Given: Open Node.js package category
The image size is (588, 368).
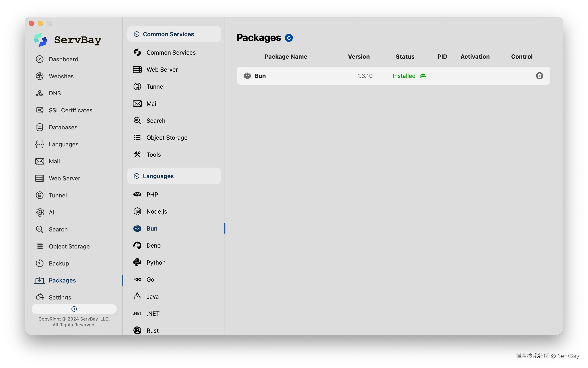Looking at the screenshot, I should coord(157,211).
